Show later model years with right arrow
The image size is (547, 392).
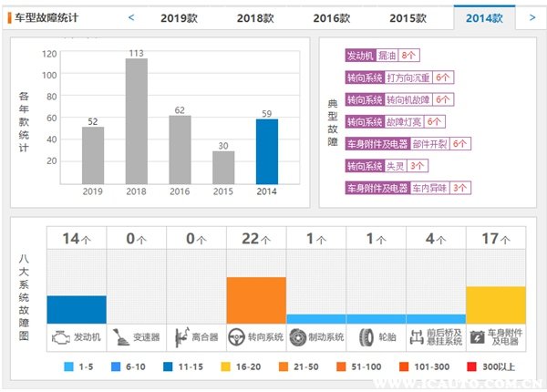532,16
